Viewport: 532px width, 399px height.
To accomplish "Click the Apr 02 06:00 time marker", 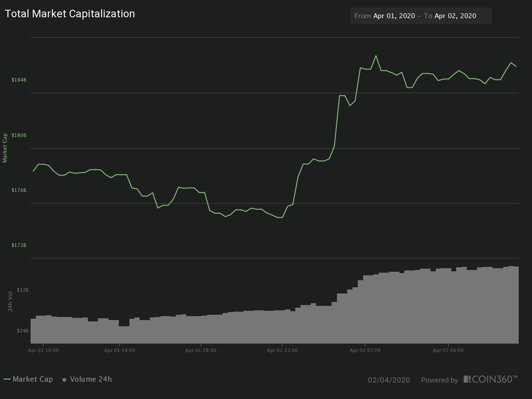I will 448,350.
